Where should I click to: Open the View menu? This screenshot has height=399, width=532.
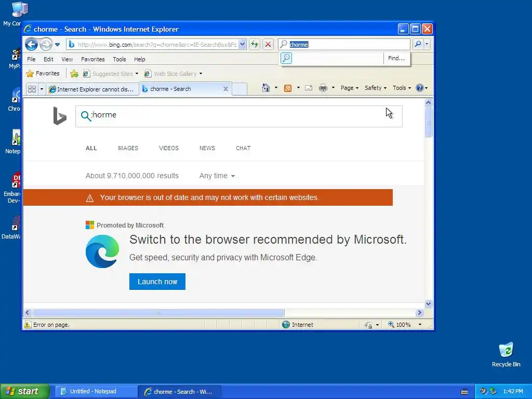(67, 59)
